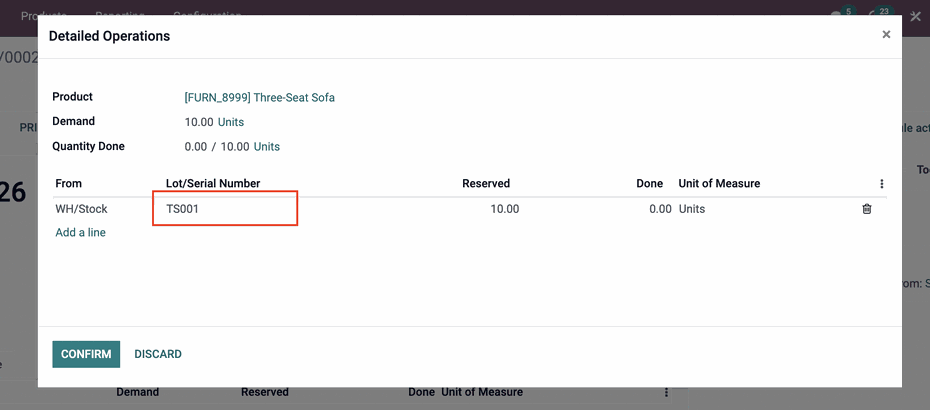Confirm the detailed operations
Screen dimensions: 930x410
tap(86, 354)
